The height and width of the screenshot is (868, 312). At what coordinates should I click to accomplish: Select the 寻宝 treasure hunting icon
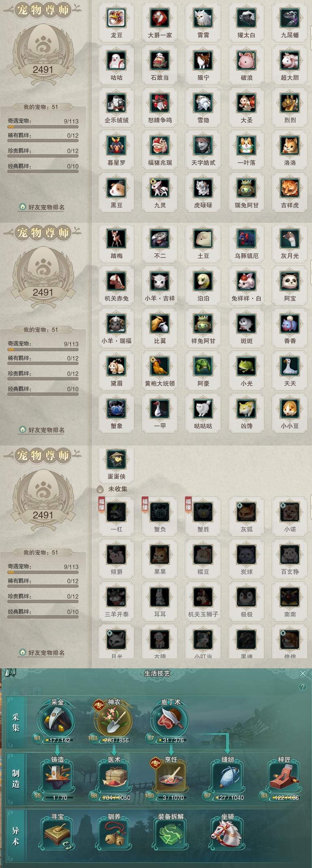pos(57,835)
